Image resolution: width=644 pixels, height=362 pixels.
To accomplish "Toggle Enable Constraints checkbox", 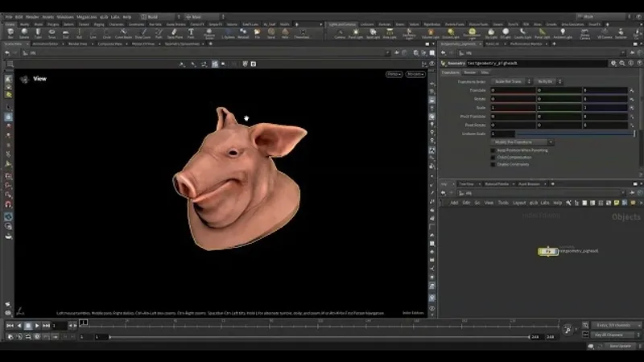I will click(493, 164).
